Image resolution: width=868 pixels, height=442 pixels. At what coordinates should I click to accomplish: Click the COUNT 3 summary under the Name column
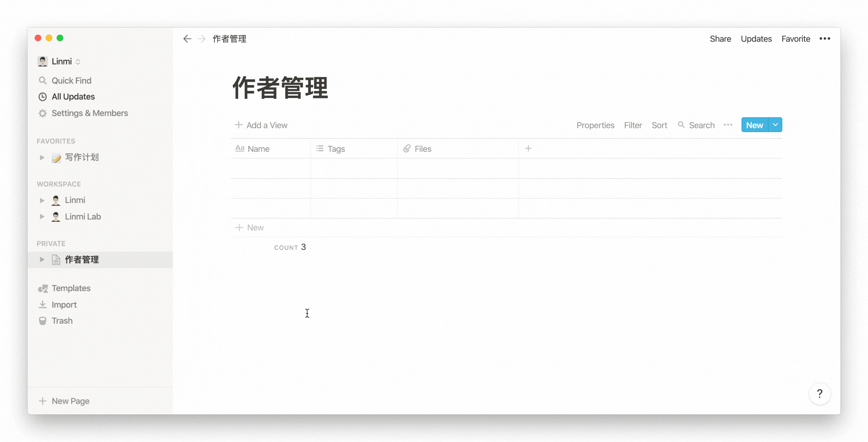tap(290, 247)
